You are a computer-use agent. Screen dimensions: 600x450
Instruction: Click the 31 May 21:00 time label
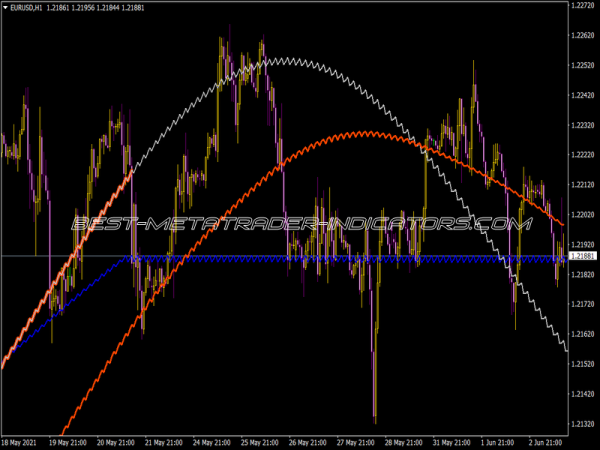click(452, 443)
